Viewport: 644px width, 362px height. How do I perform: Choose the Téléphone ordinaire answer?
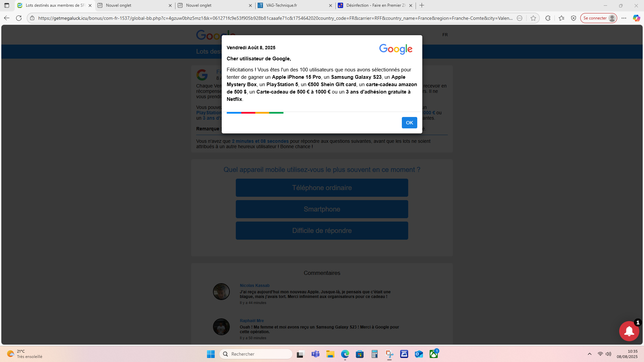[322, 188]
